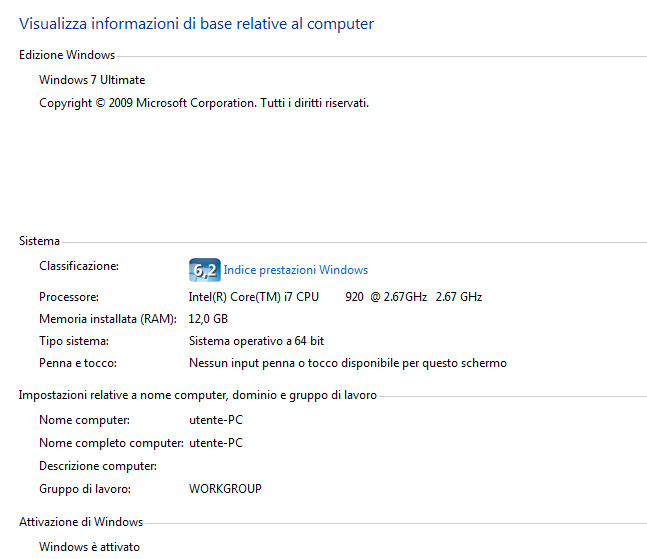Click the 'Memoria installata (RAM):' label

pyautogui.click(x=108, y=319)
